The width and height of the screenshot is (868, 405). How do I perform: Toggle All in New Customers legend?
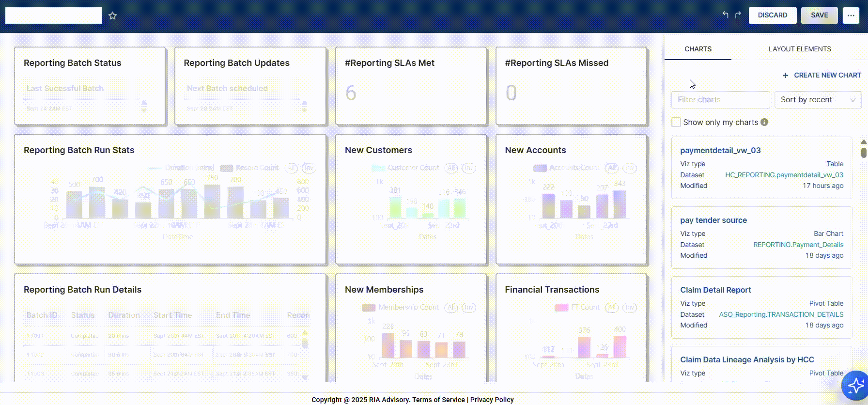point(451,168)
